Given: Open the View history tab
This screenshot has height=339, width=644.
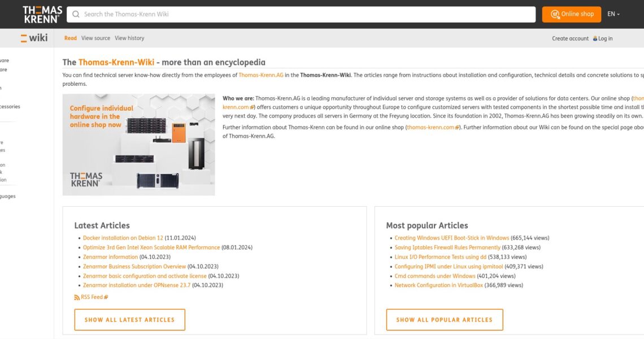Looking at the screenshot, I should [129, 38].
